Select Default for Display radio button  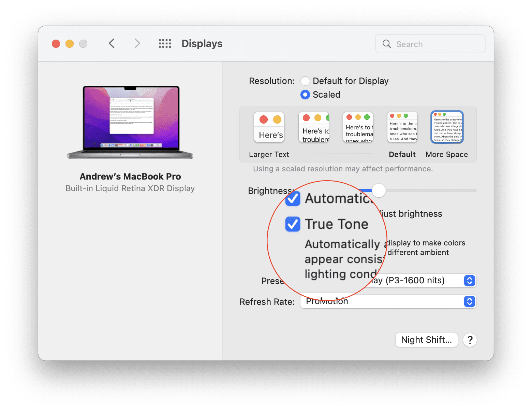coord(305,81)
